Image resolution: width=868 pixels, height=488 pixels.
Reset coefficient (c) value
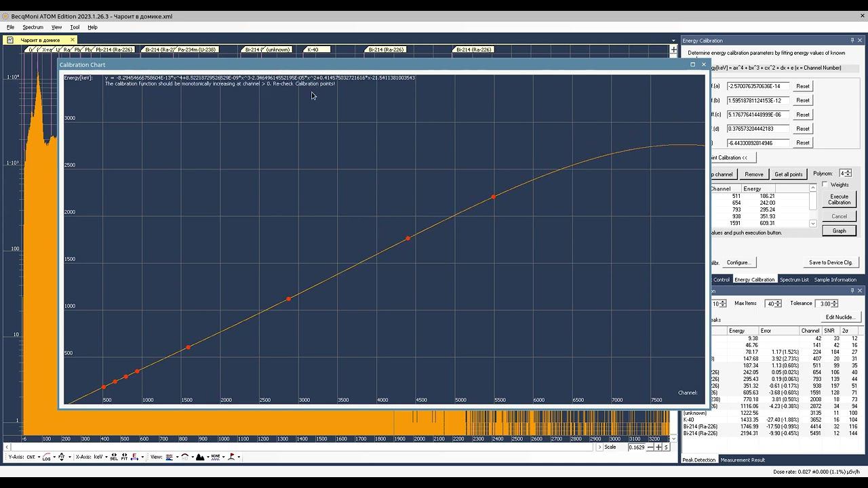pyautogui.click(x=802, y=115)
